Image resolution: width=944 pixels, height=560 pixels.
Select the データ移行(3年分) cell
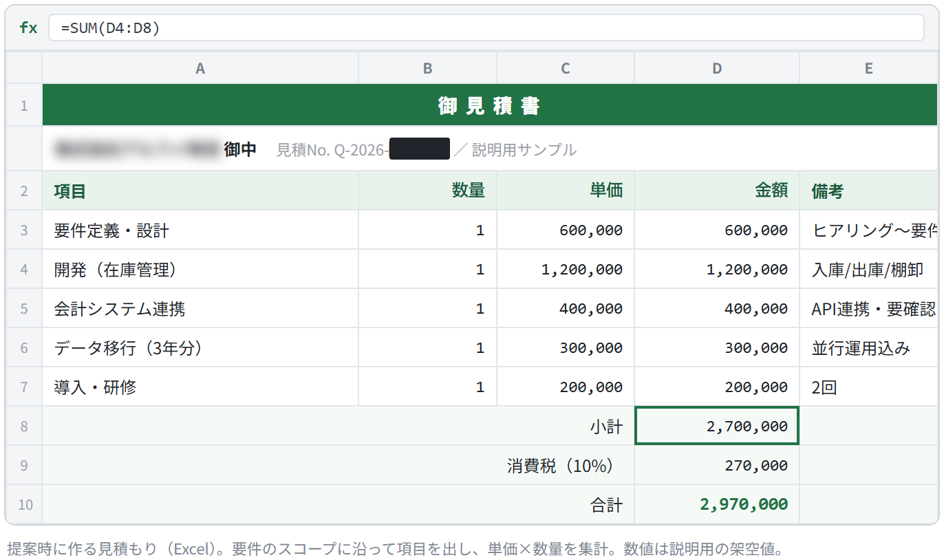[x=200, y=347]
